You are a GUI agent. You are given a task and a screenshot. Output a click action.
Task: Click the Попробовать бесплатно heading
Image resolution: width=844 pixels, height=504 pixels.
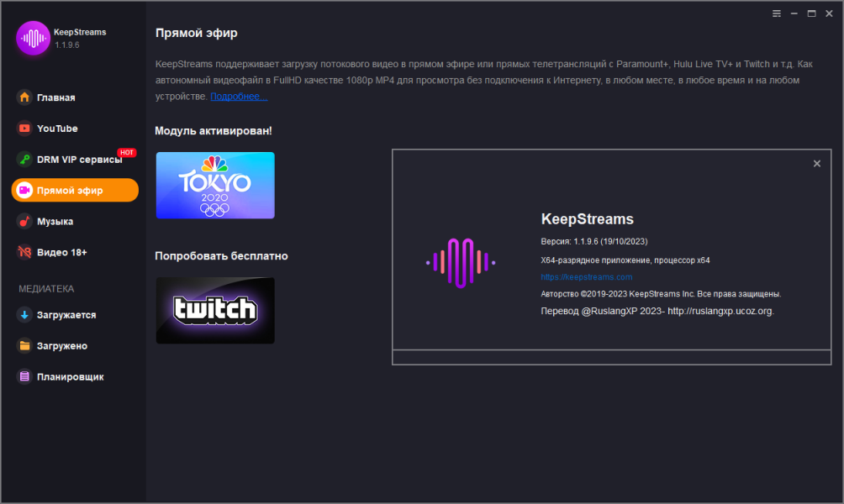tap(221, 256)
